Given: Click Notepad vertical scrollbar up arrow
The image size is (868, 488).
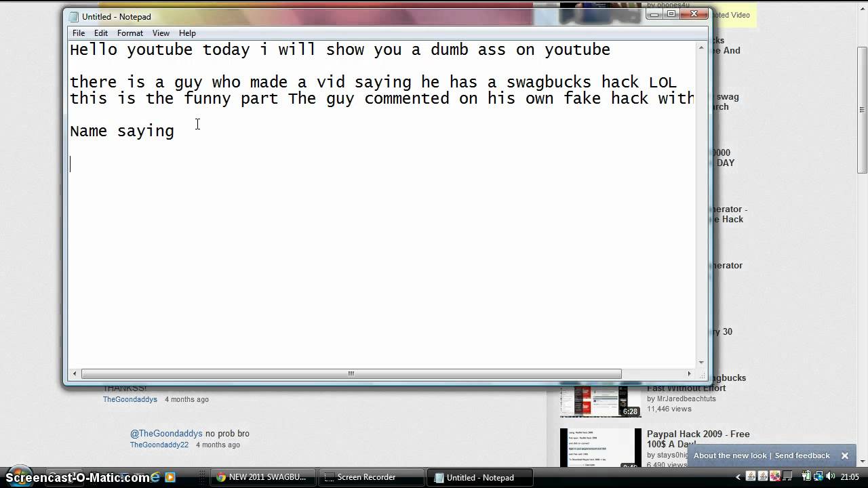Looking at the screenshot, I should 701,46.
